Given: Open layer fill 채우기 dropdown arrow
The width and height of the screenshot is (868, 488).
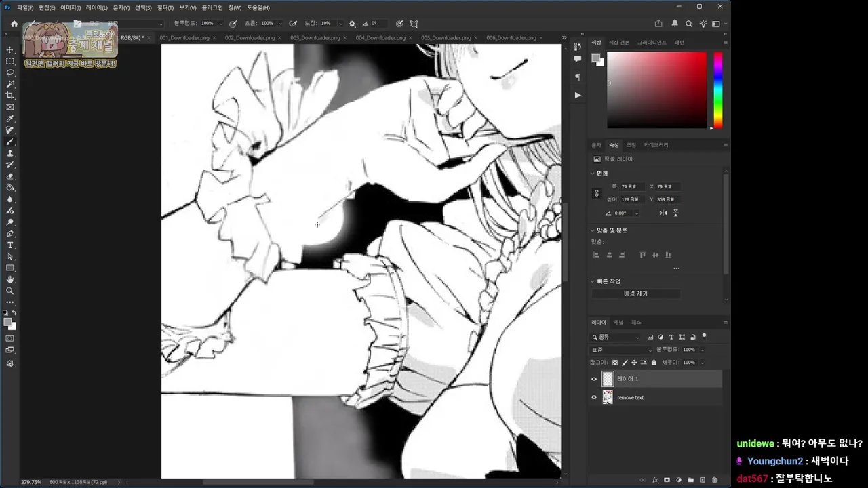Looking at the screenshot, I should (x=702, y=363).
